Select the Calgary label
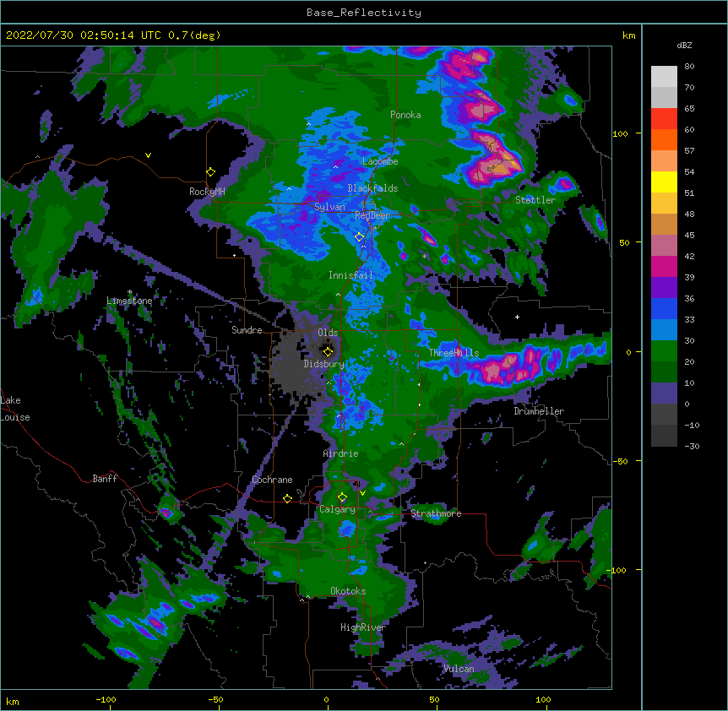This screenshot has height=711, width=728. click(337, 509)
